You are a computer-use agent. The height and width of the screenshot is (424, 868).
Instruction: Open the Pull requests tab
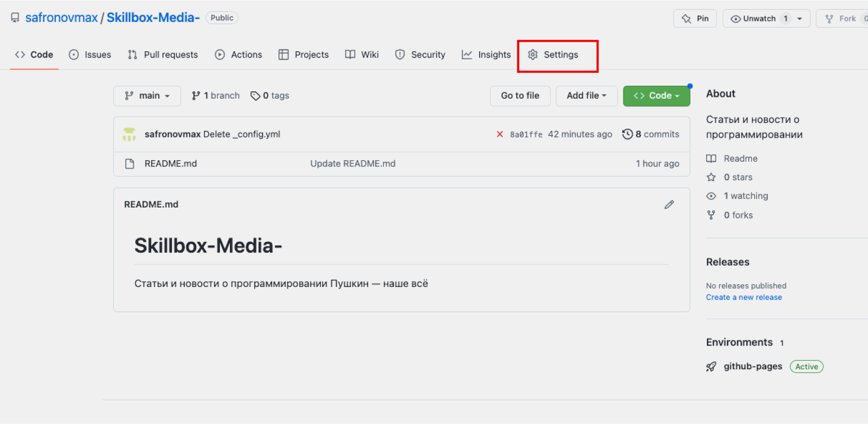click(x=162, y=55)
